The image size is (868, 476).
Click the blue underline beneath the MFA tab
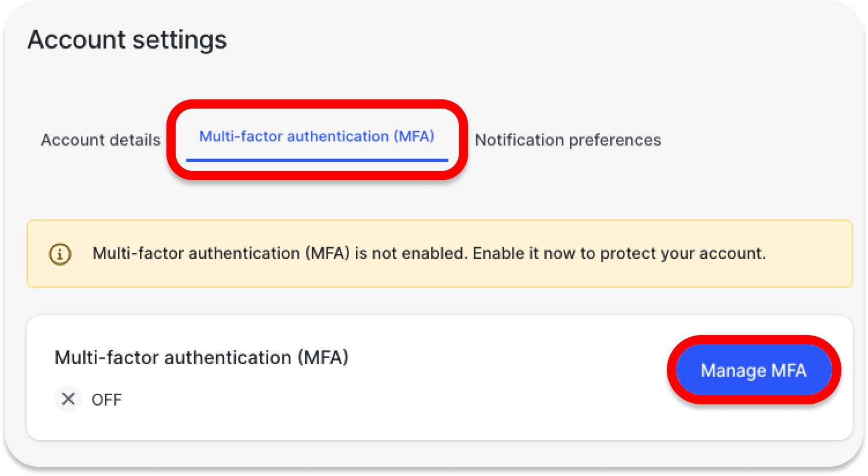tap(317, 160)
